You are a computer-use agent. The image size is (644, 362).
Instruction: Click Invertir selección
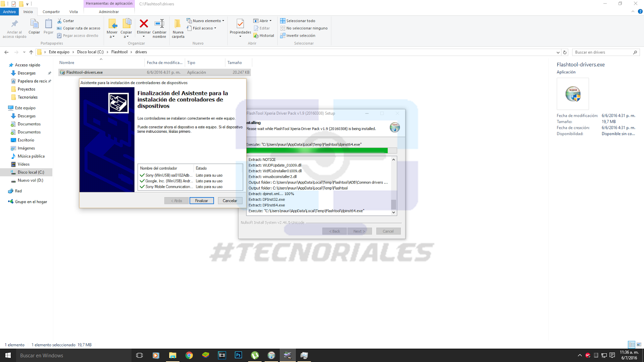tap(298, 35)
